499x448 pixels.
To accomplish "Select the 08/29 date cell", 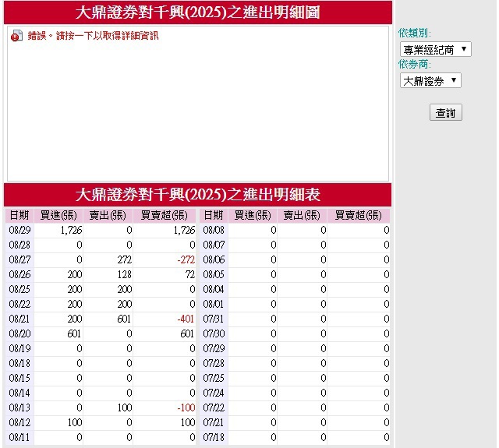I will [x=19, y=230].
